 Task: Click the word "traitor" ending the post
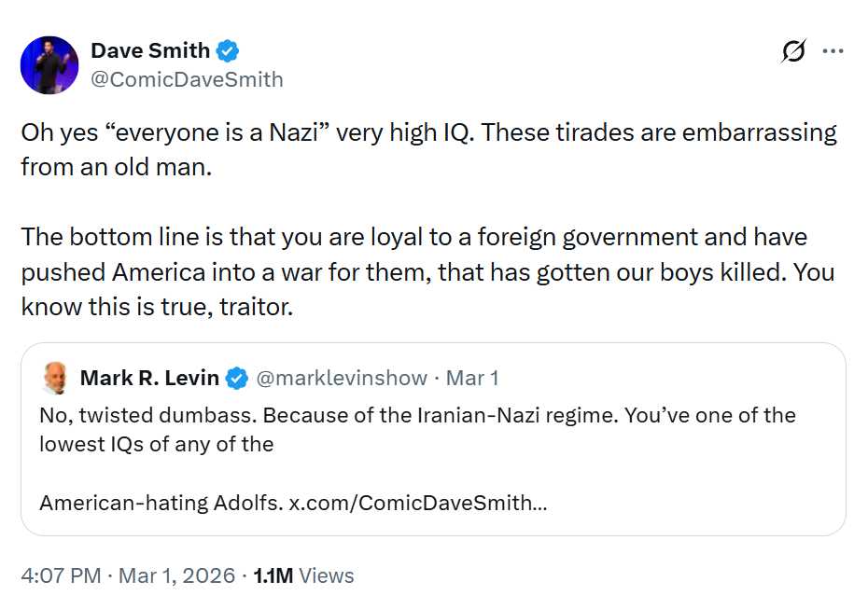point(256,307)
